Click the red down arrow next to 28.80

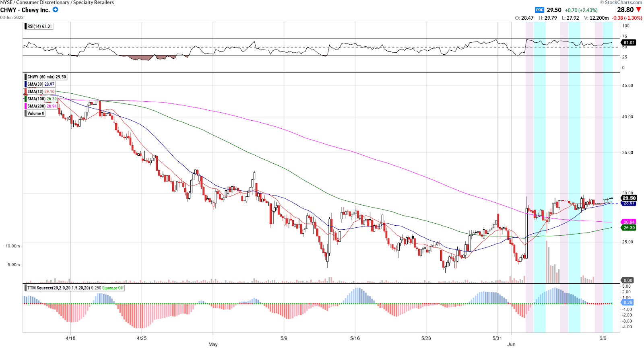(x=639, y=10)
